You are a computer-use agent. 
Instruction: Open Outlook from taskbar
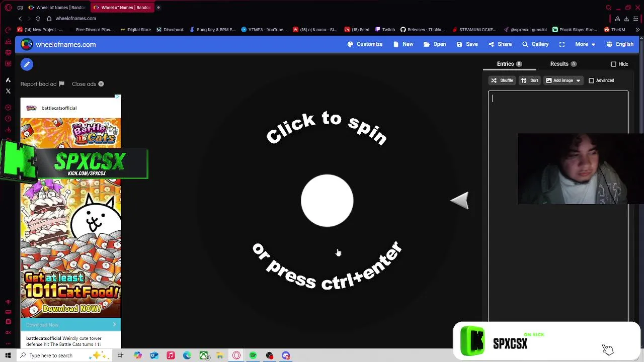(x=154, y=355)
